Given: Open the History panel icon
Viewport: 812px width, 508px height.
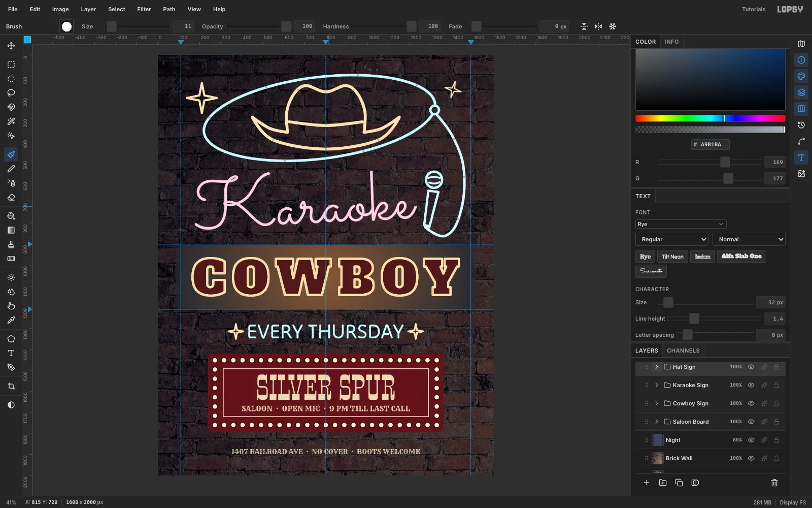Looking at the screenshot, I should (801, 125).
